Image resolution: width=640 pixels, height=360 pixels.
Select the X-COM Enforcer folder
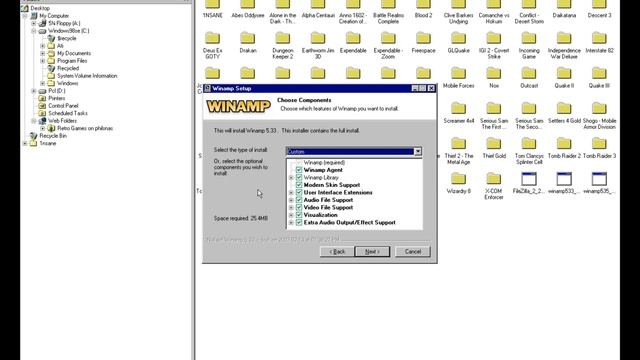coord(494,186)
